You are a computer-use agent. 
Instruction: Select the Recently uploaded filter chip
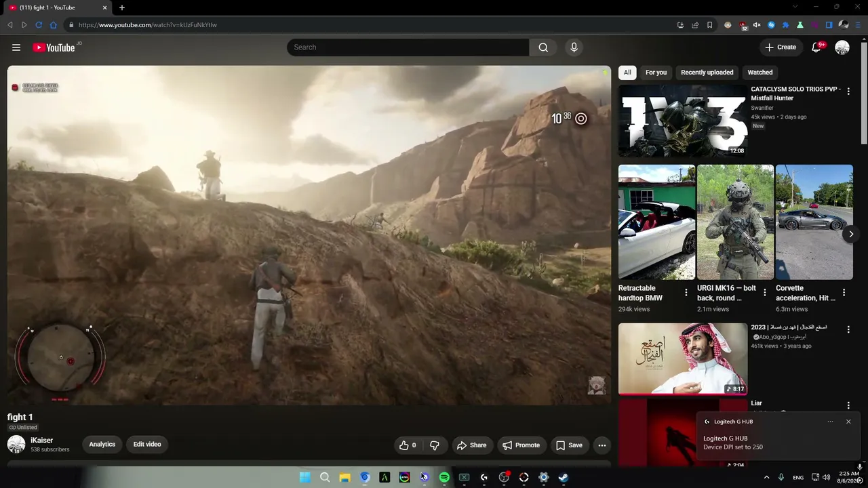(x=707, y=73)
